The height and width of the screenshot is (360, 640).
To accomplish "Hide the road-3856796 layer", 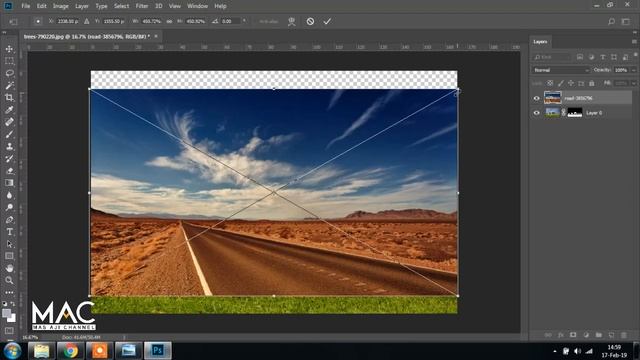I will [x=537, y=98].
